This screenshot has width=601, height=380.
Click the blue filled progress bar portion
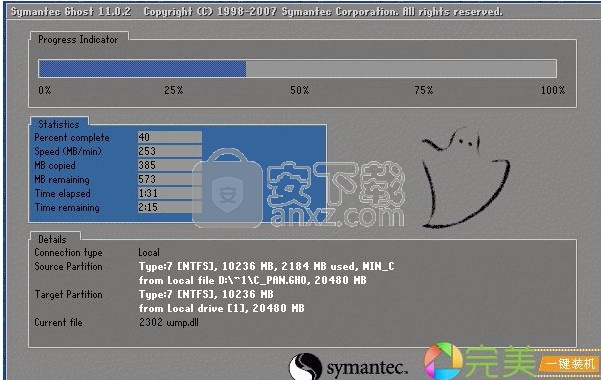142,69
